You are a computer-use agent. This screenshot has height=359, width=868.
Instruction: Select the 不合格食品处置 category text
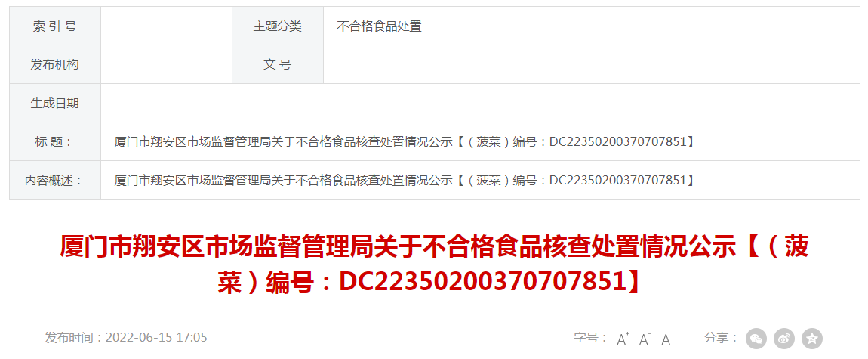(x=379, y=26)
